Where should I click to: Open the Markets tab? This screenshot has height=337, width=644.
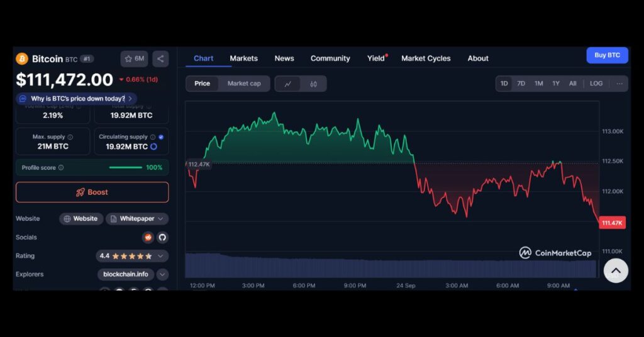click(x=243, y=58)
